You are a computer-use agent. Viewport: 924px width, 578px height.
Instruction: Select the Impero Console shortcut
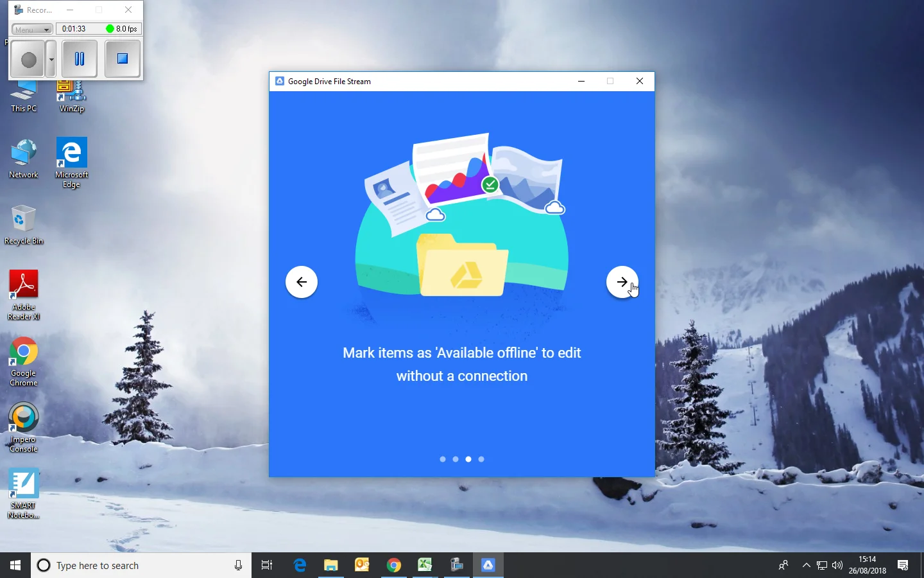coord(24,428)
